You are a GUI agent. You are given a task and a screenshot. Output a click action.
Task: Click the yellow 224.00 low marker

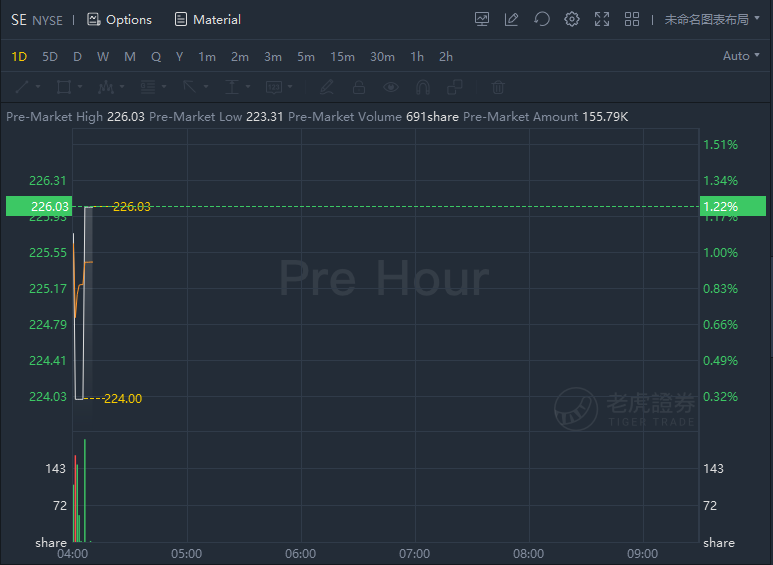123,398
